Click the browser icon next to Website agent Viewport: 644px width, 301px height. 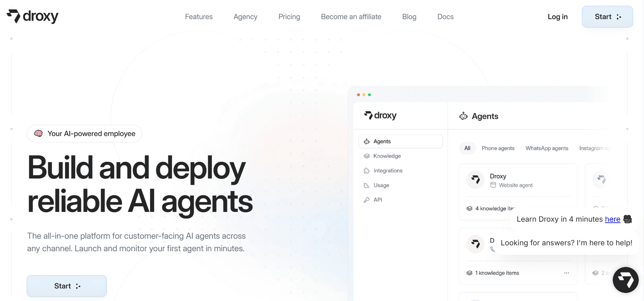493,185
